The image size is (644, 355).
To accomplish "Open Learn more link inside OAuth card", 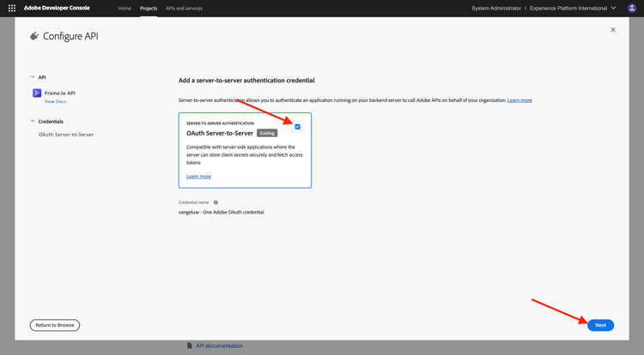I will pyautogui.click(x=199, y=177).
